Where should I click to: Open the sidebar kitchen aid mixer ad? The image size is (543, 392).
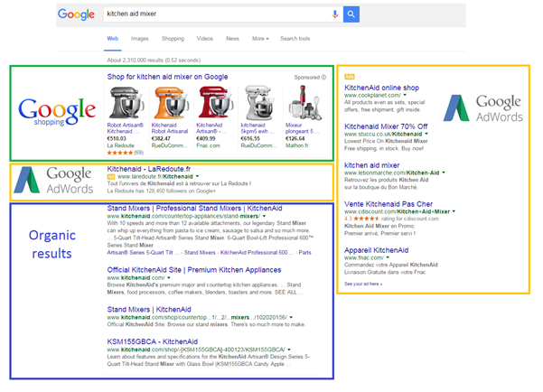coord(371,165)
